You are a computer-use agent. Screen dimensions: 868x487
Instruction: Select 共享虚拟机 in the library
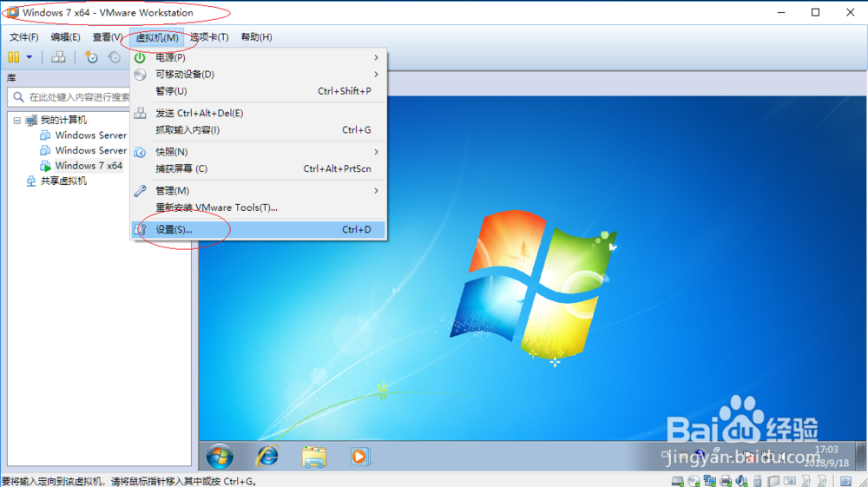click(x=63, y=181)
